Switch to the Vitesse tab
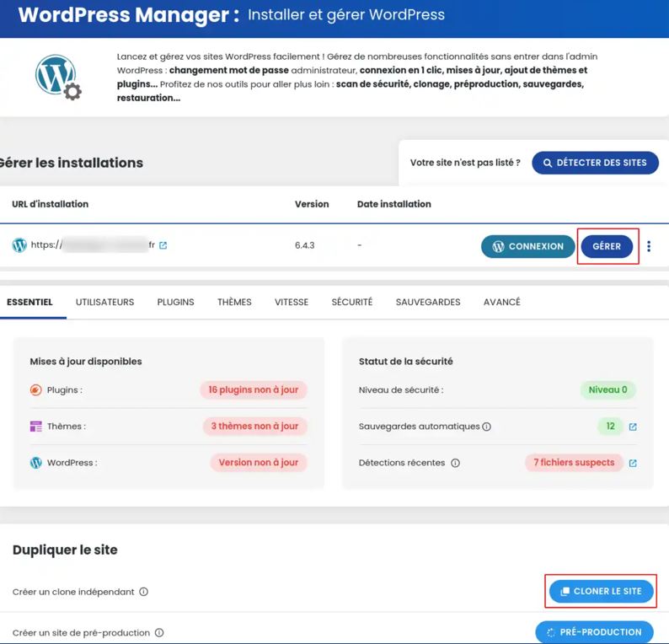This screenshot has height=644, width=669. tap(292, 302)
